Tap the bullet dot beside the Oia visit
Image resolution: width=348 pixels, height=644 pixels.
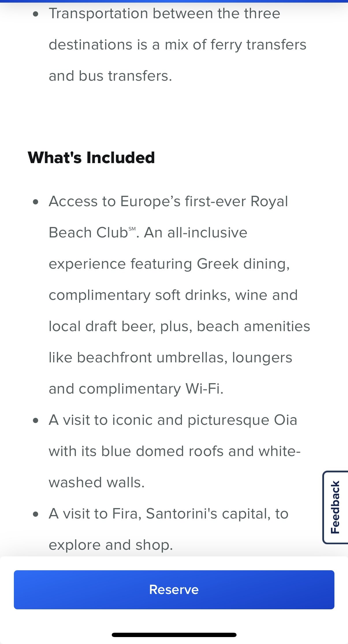click(x=36, y=420)
